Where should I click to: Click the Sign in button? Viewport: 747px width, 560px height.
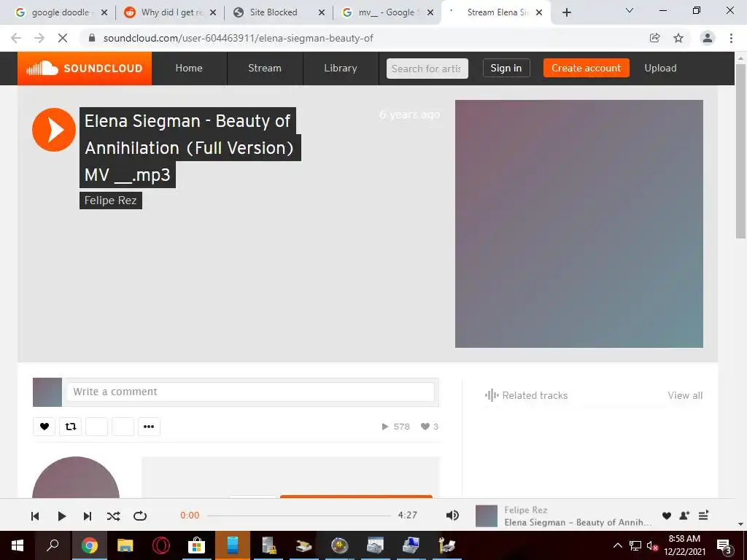point(506,68)
